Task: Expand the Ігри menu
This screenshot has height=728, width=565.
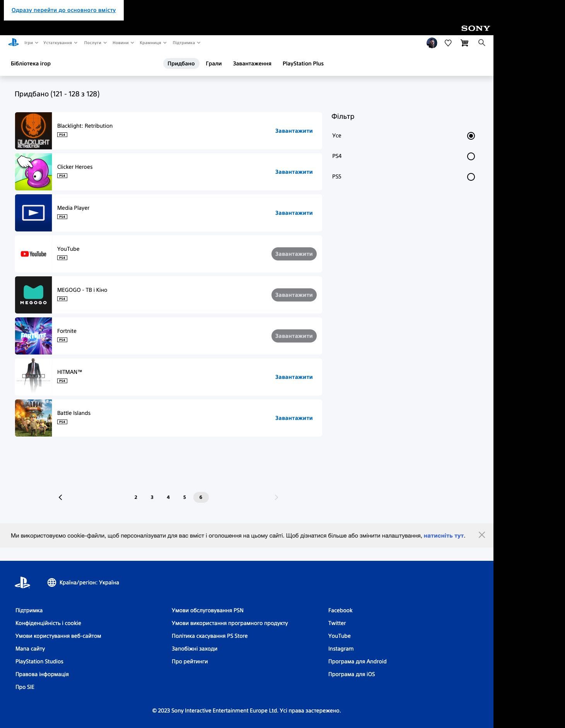Action: click(x=31, y=43)
